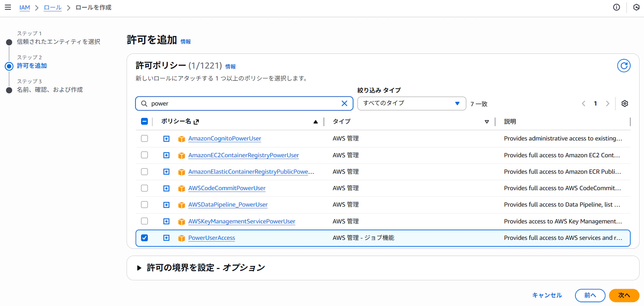Select step 1 信頼されたエンティティを選択
The height and width of the screenshot is (306, 644).
59,42
